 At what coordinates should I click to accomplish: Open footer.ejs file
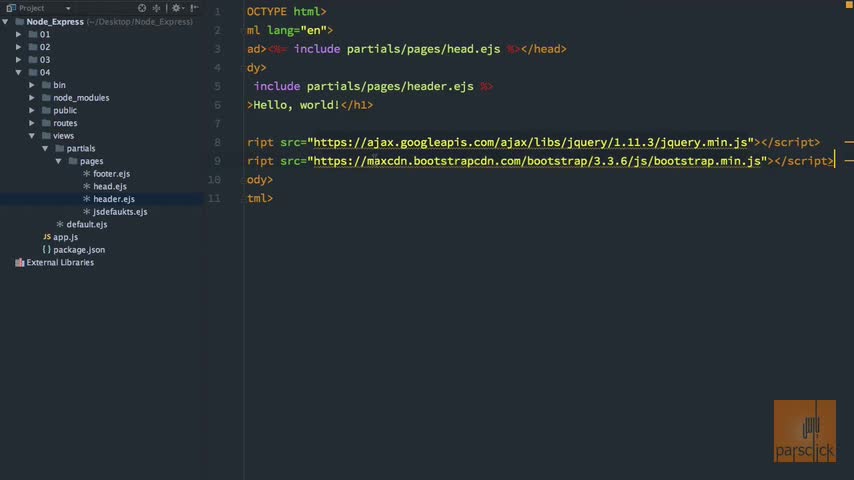111,174
